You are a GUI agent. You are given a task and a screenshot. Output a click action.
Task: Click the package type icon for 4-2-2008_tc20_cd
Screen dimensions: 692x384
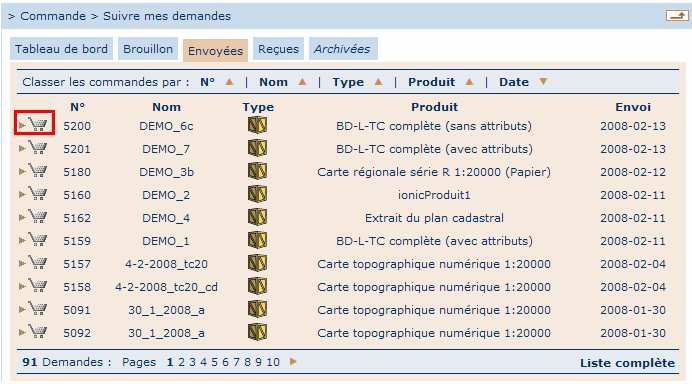257,286
